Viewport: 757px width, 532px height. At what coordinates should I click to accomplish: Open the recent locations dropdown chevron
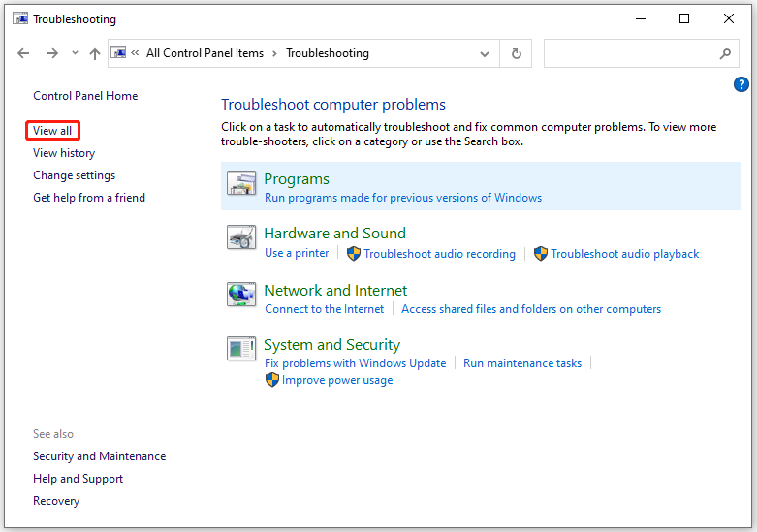tap(75, 52)
